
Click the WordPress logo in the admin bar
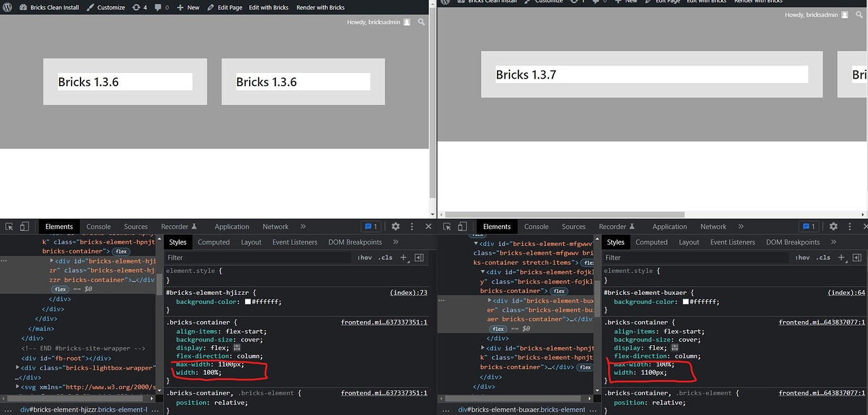[6, 7]
